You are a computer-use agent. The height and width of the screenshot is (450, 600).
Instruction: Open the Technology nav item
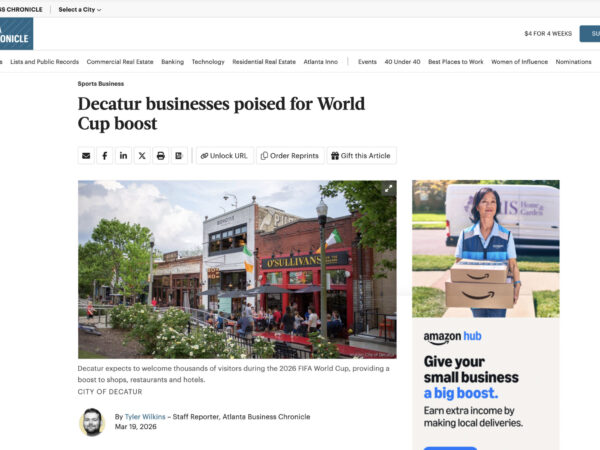208,62
